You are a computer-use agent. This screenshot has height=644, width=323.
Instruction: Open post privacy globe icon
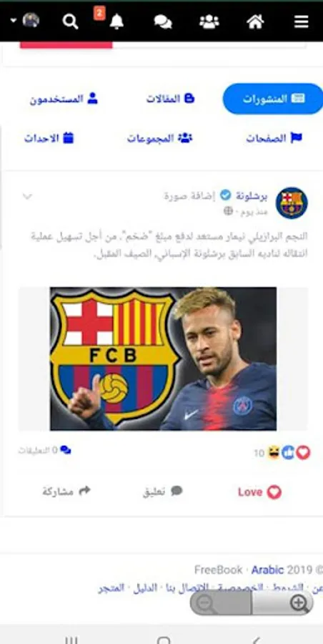[228, 211]
